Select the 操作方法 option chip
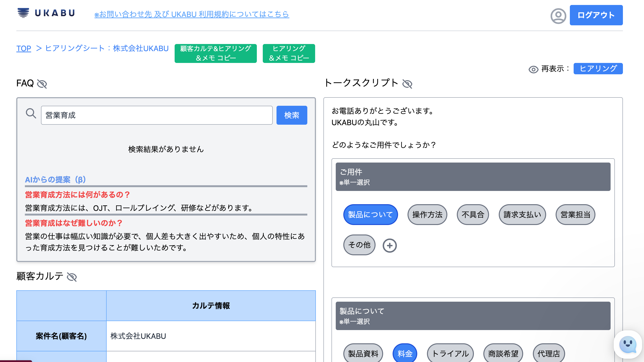Image resolution: width=644 pixels, height=362 pixels. [x=427, y=214]
